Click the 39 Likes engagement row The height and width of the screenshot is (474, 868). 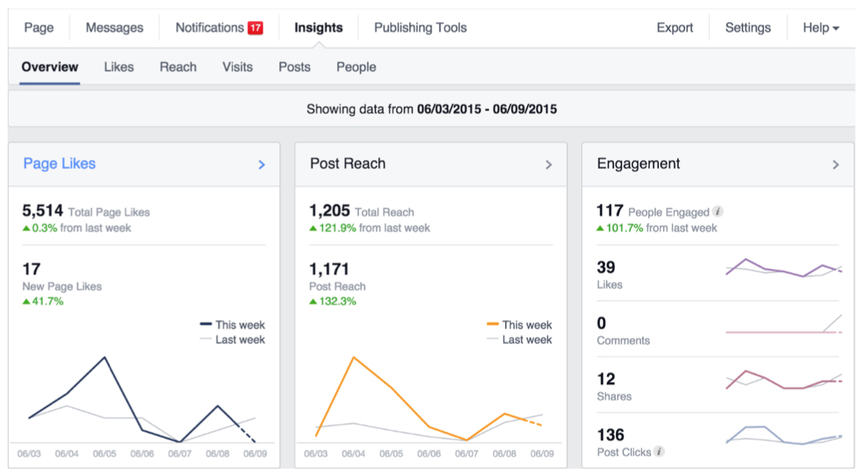click(717, 274)
